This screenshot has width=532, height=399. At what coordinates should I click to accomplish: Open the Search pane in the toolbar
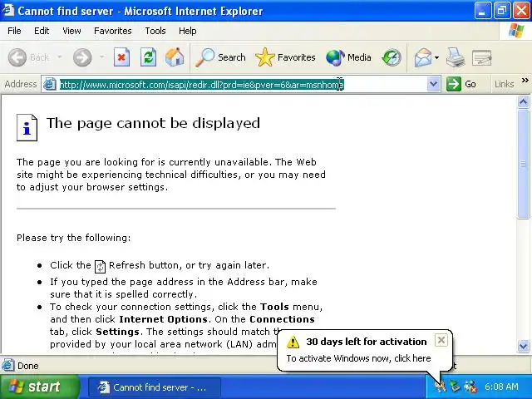(x=220, y=57)
